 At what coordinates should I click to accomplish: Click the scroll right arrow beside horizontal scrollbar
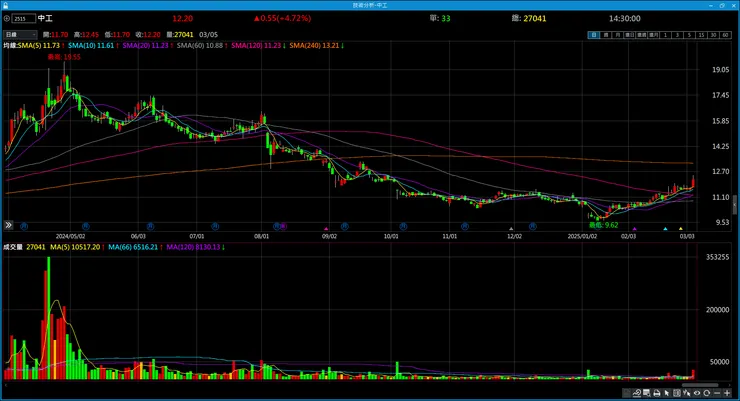tap(730, 385)
